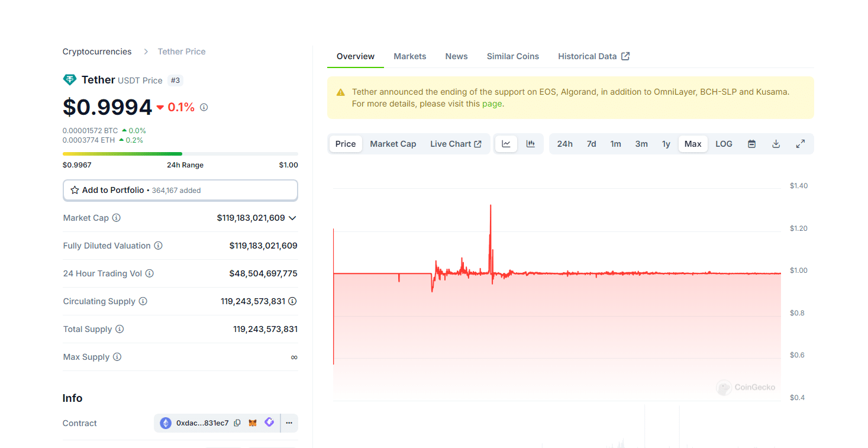Switch to the Markets tab
Viewport: 868px width, 448px height.
pos(410,56)
